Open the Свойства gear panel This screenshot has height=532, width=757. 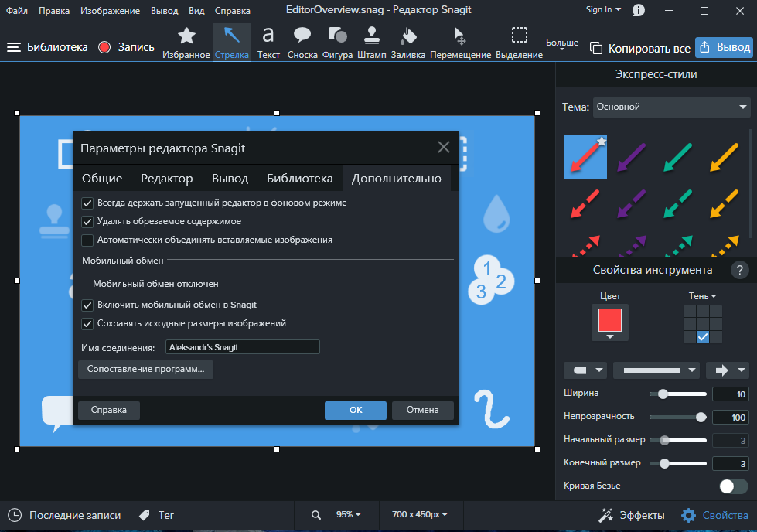coord(714,515)
